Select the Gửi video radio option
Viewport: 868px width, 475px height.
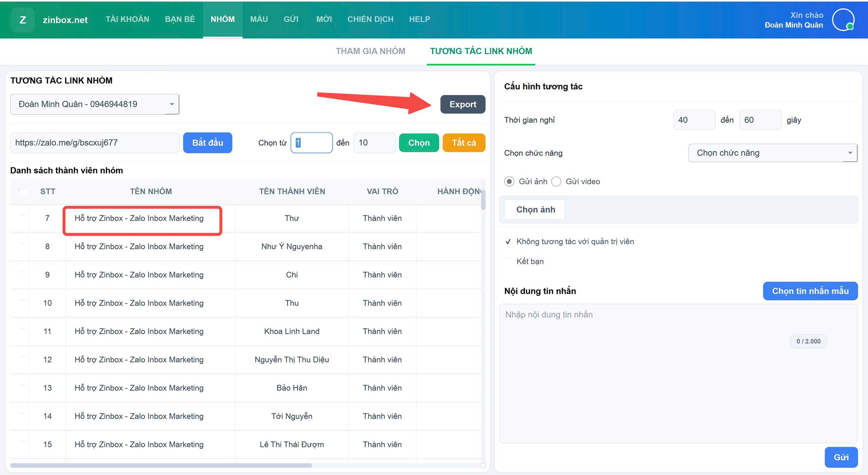pyautogui.click(x=556, y=182)
